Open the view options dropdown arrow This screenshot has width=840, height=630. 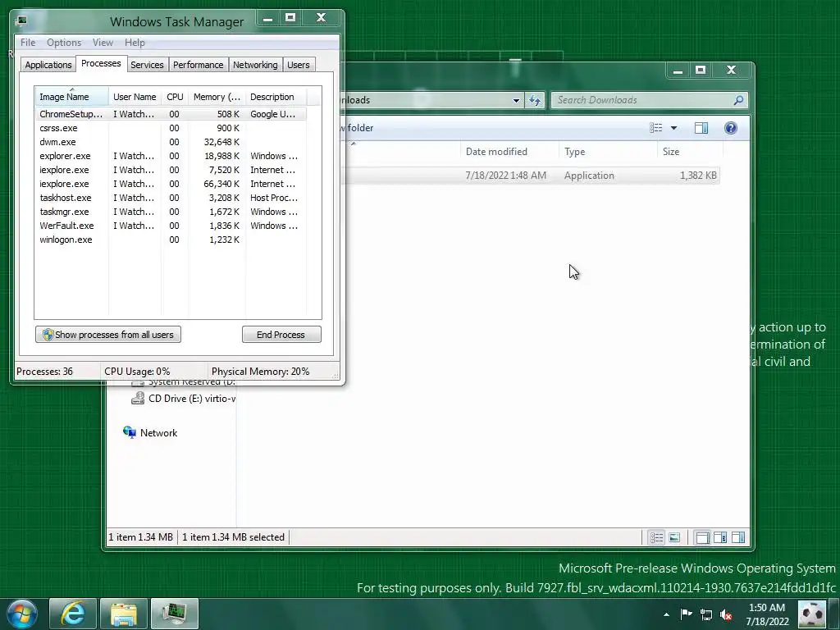674,128
